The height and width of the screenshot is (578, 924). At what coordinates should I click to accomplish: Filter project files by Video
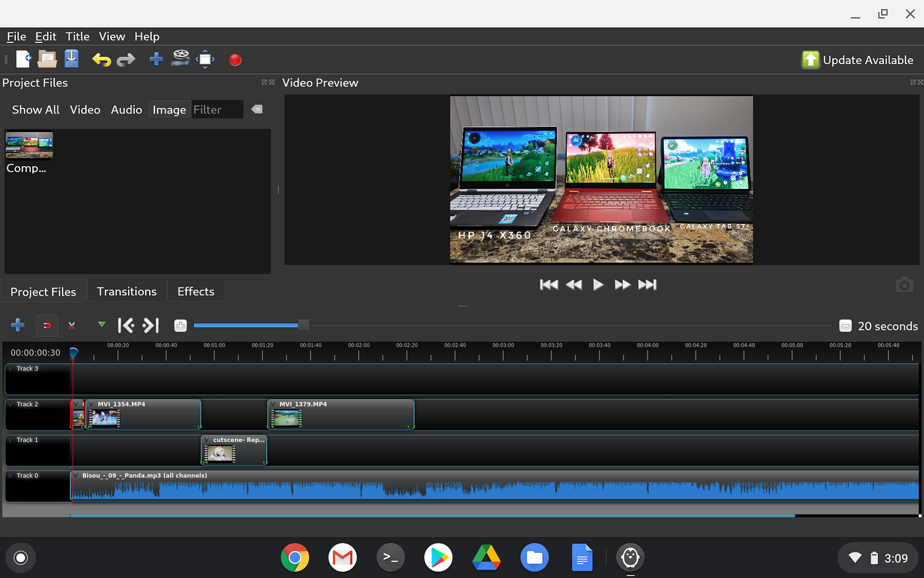(x=85, y=110)
